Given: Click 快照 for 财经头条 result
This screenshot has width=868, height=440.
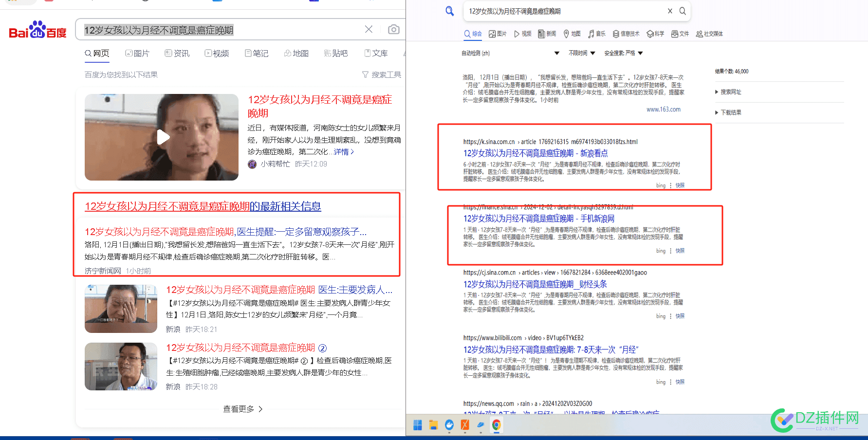Looking at the screenshot, I should (680, 316).
